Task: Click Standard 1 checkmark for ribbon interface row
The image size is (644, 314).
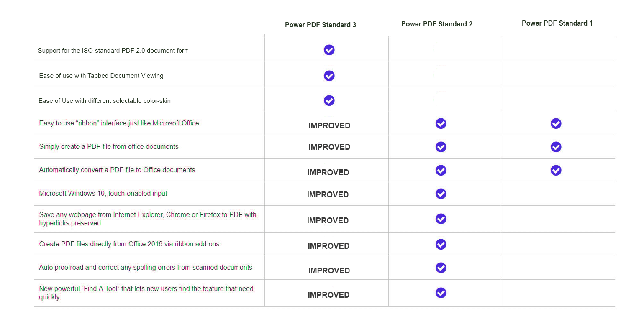Action: [556, 123]
